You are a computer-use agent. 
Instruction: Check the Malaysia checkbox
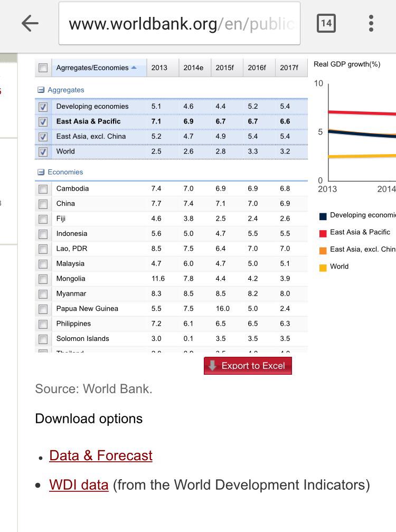tap(43, 264)
